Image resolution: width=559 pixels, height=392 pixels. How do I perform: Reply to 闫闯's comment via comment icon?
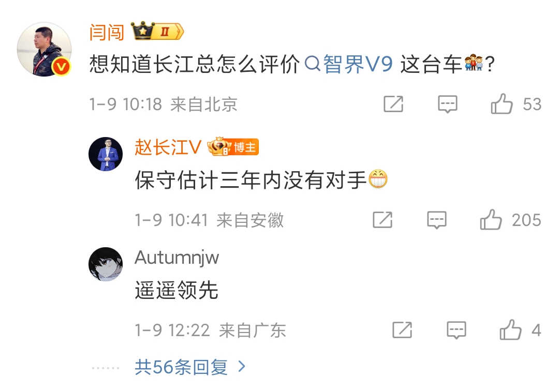(x=447, y=104)
